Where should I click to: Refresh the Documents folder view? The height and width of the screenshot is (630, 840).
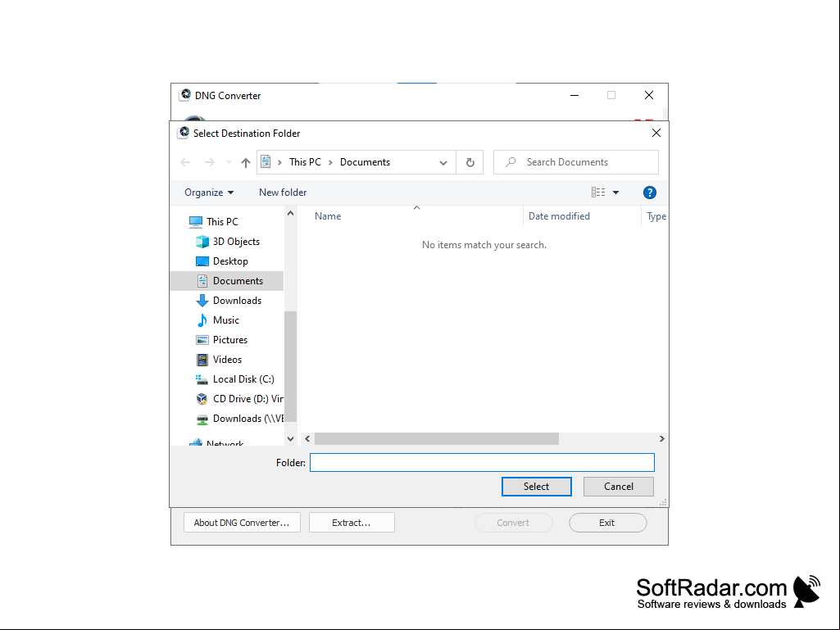[470, 162]
